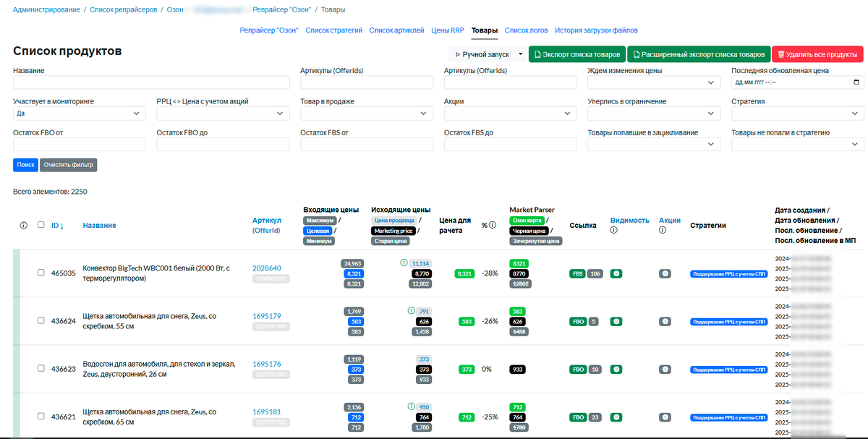
Task: Open the Ручной запуск dropdown arrow
Action: click(x=521, y=54)
